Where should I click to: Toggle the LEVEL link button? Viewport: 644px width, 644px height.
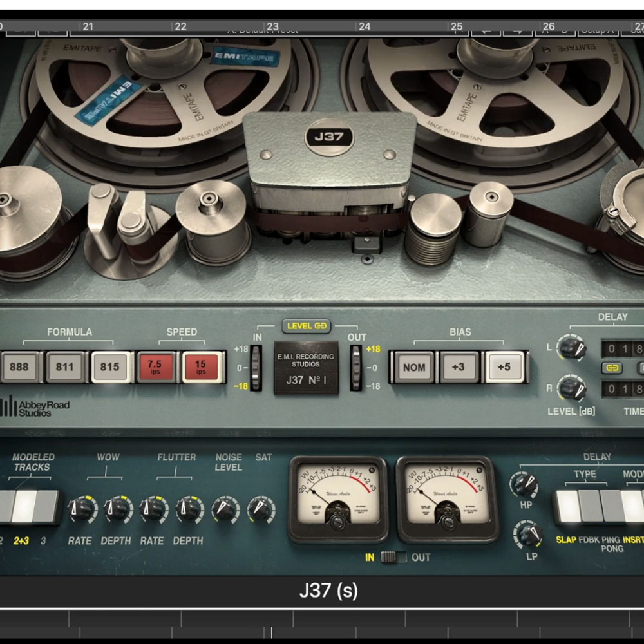307,326
